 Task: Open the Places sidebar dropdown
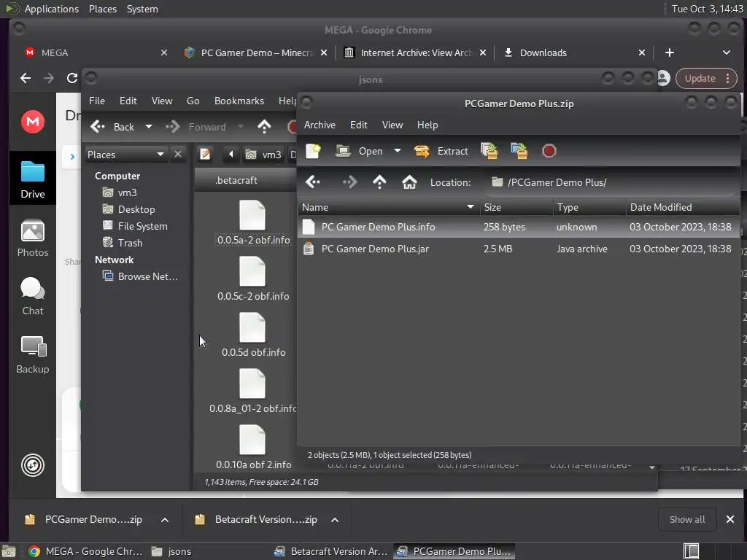coord(125,155)
